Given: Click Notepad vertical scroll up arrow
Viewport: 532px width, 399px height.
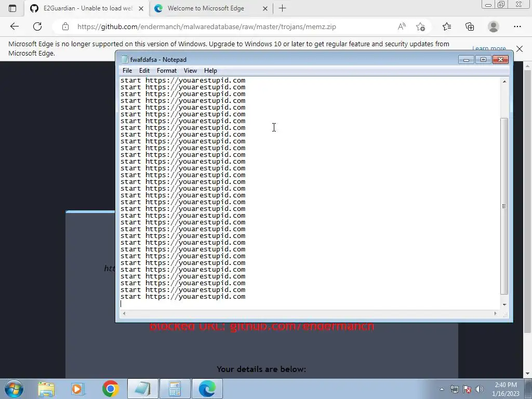Looking at the screenshot, I should (x=504, y=81).
